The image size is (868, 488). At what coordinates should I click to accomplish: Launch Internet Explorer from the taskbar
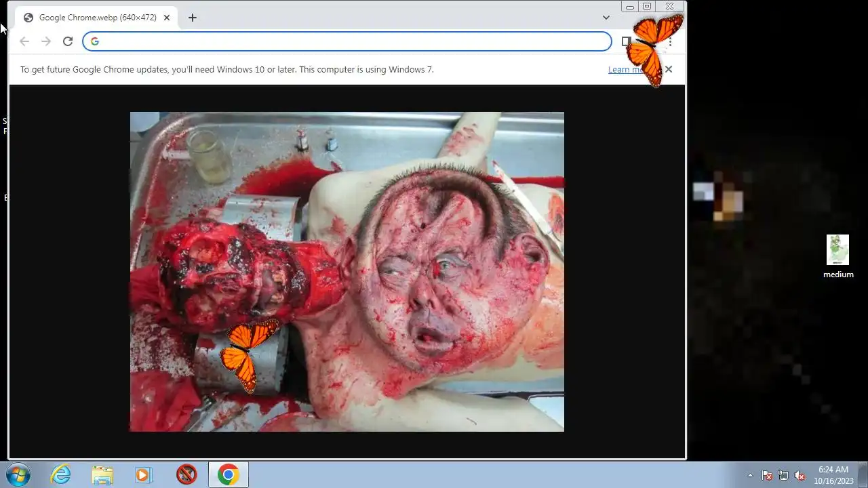61,474
